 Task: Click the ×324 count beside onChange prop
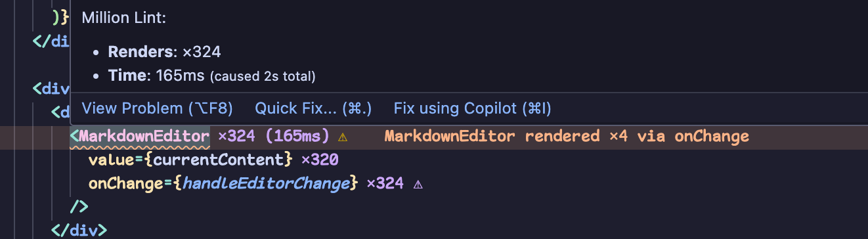[x=385, y=184]
